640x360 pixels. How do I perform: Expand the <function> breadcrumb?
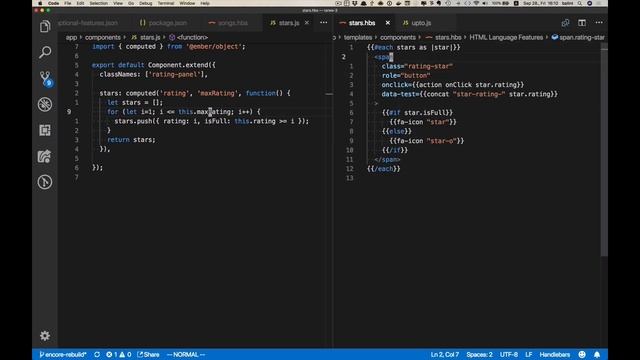189,37
